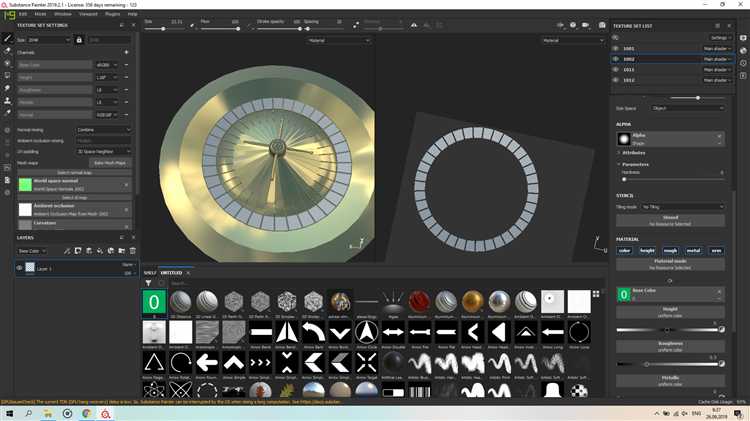The image size is (750, 421).
Task: Click the camera icon in viewport toolbar
Action: [x=586, y=25]
